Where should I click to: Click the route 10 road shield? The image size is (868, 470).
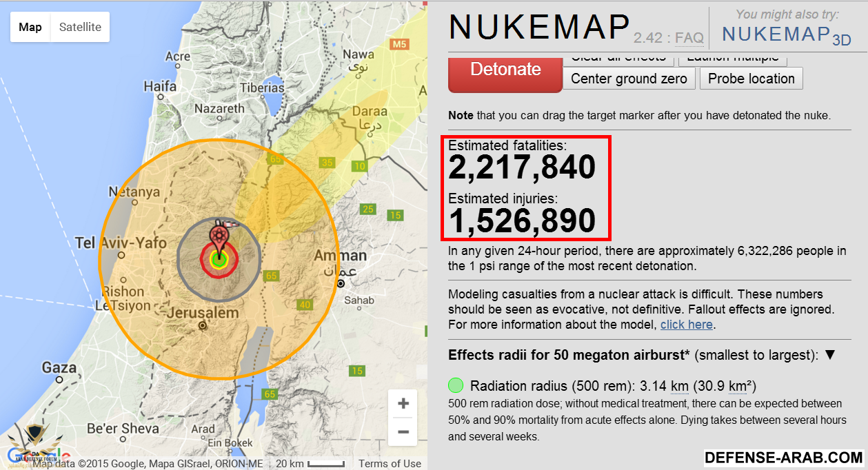point(359,166)
